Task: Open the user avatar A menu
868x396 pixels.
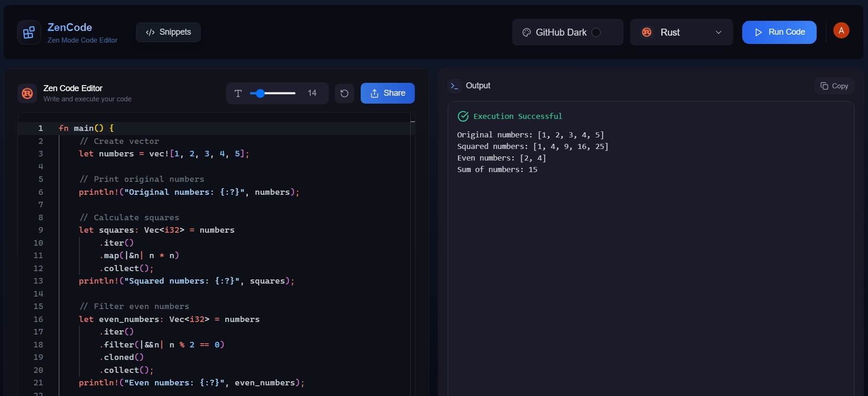Action: pos(841,31)
